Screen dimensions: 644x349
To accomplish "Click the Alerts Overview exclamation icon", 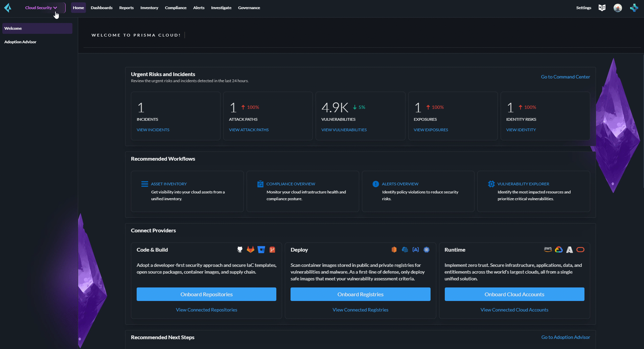I will pyautogui.click(x=375, y=184).
